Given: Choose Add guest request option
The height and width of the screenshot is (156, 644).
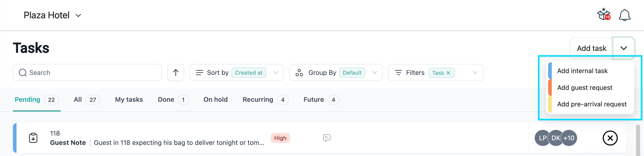Looking at the screenshot, I should pos(585,88).
